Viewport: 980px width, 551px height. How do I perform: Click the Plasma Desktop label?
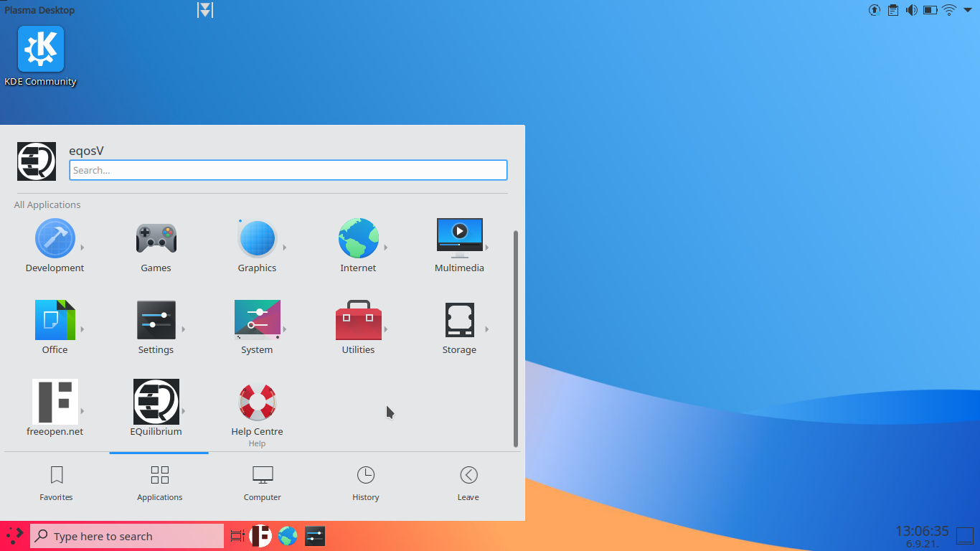click(x=39, y=10)
